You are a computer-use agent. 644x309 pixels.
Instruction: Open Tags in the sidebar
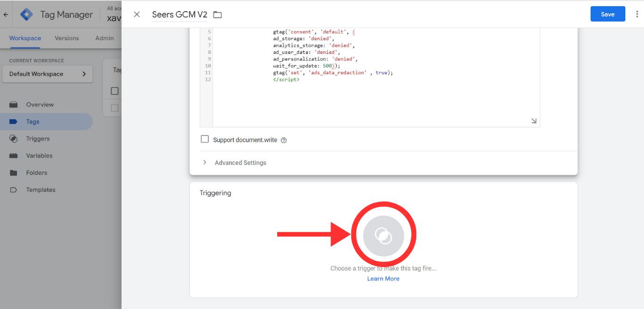pyautogui.click(x=33, y=122)
